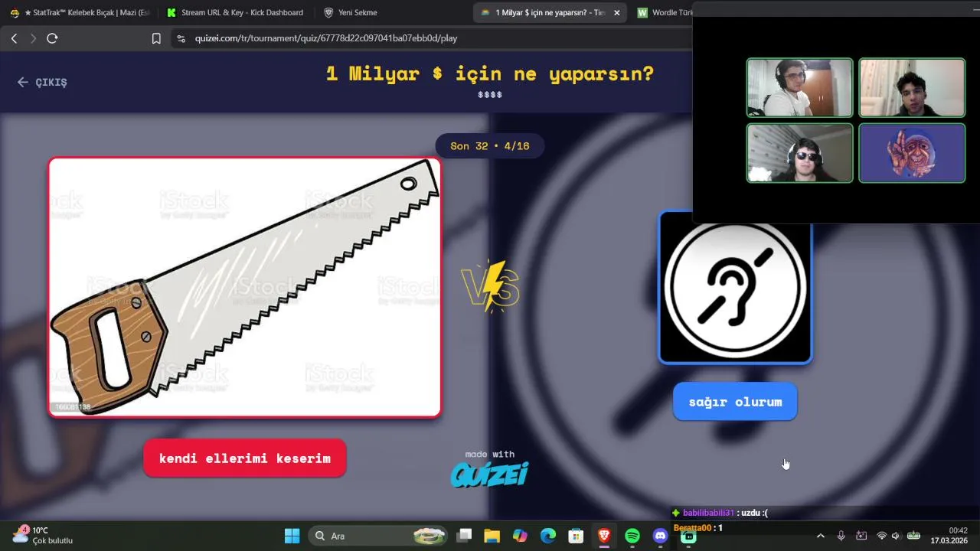The image size is (980, 551).
Task: Open the green app icon after Discord
Action: click(688, 536)
